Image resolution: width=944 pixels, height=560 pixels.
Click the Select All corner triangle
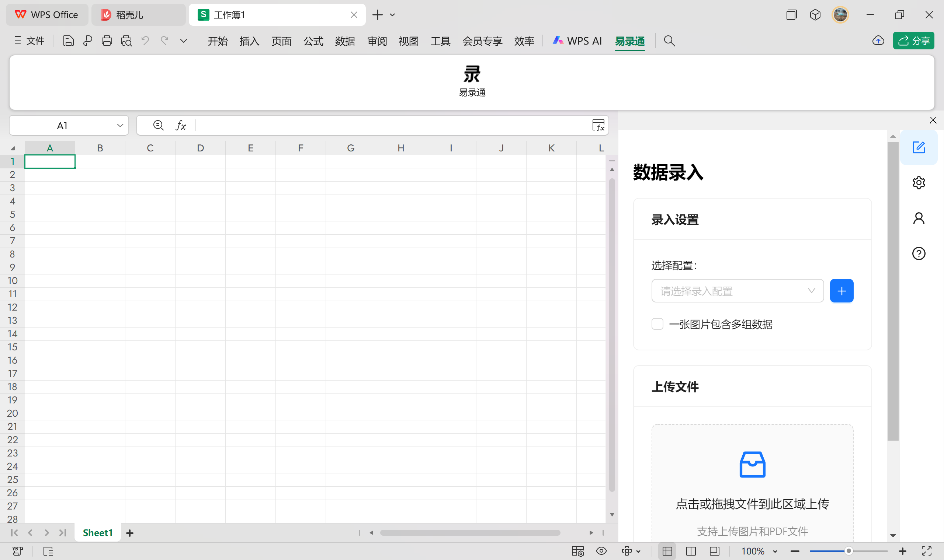(x=13, y=148)
